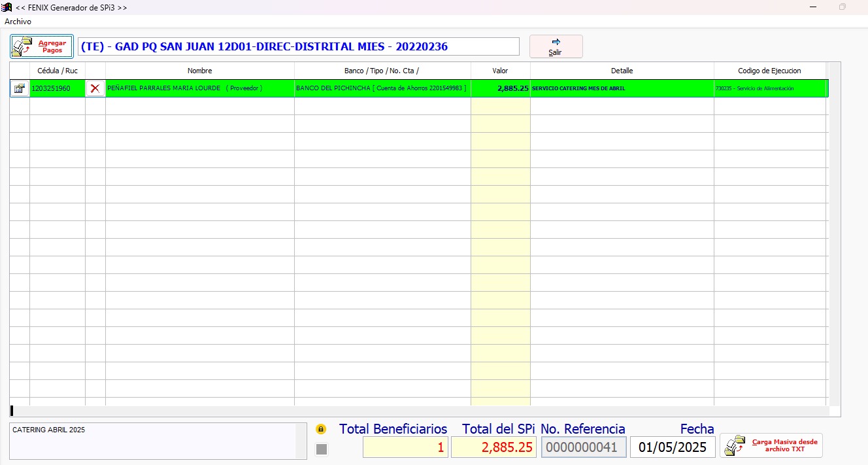868x465 pixels.
Task: Click the red X delete icon for PEÑAFIEL
Action: click(95, 88)
